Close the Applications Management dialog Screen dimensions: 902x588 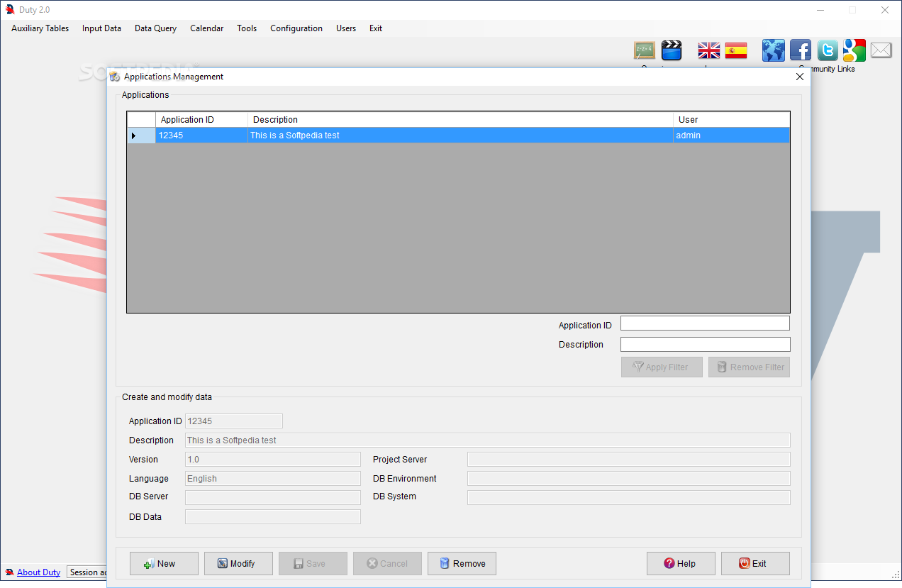(800, 77)
